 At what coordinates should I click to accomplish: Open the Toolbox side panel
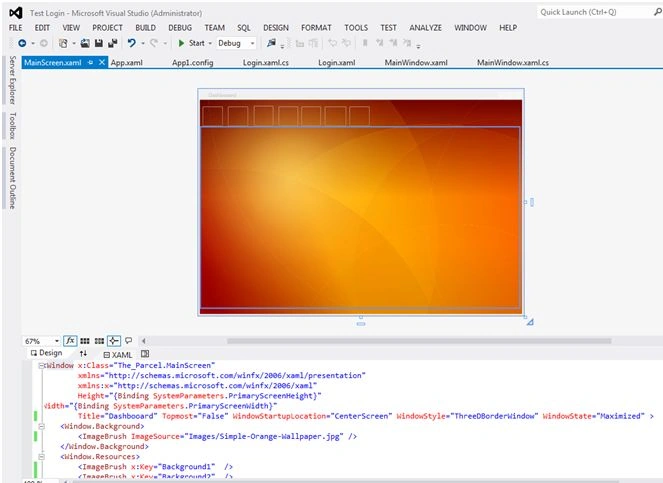pyautogui.click(x=12, y=126)
